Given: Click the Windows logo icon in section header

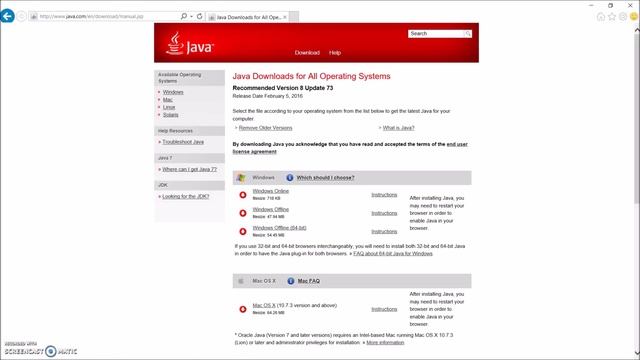Looking at the screenshot, I should click(x=241, y=178).
